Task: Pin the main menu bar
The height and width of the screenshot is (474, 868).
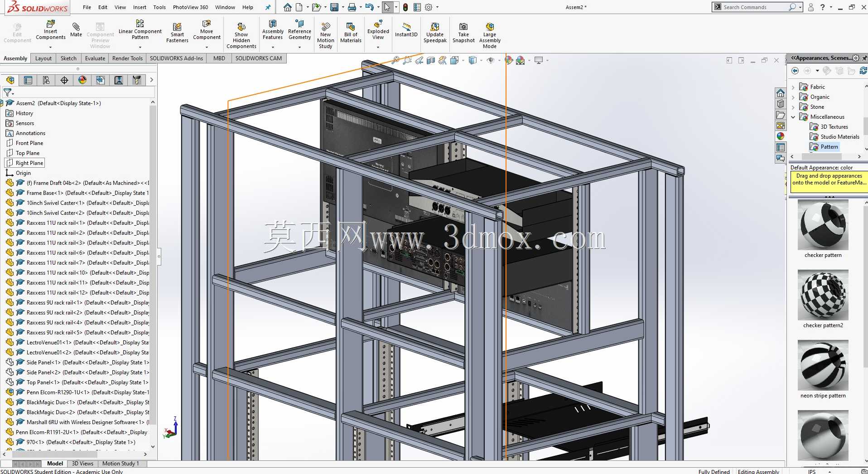Action: 268,7
